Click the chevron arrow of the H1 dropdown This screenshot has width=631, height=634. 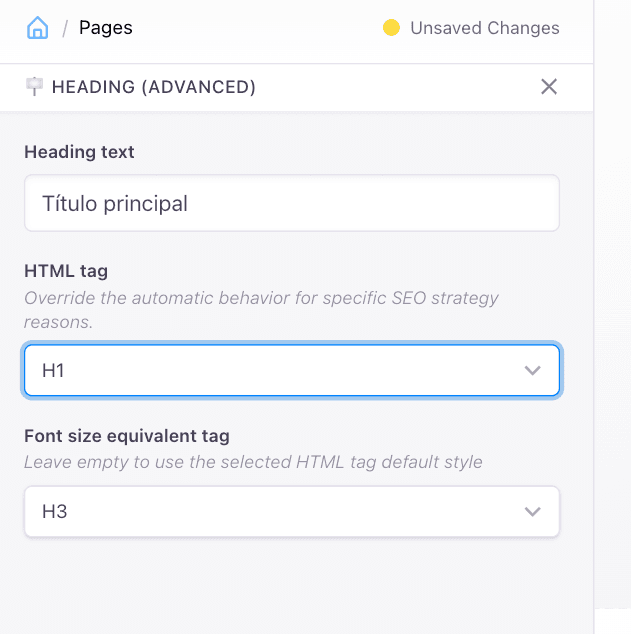532,371
